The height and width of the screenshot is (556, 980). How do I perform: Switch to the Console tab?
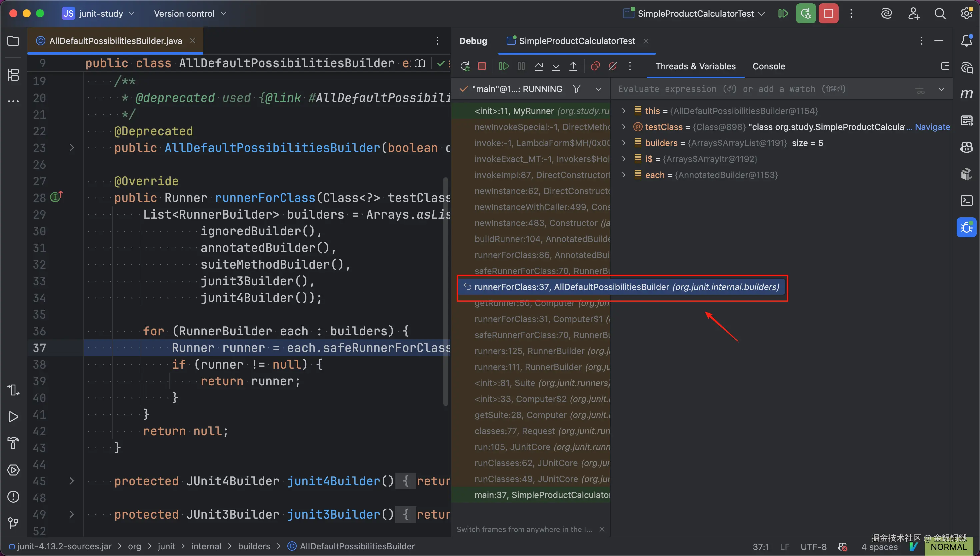click(769, 66)
